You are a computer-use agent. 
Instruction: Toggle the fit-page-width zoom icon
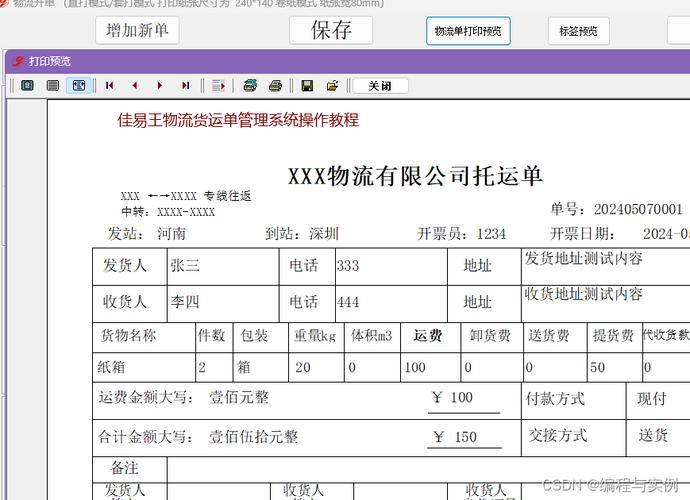point(79,85)
